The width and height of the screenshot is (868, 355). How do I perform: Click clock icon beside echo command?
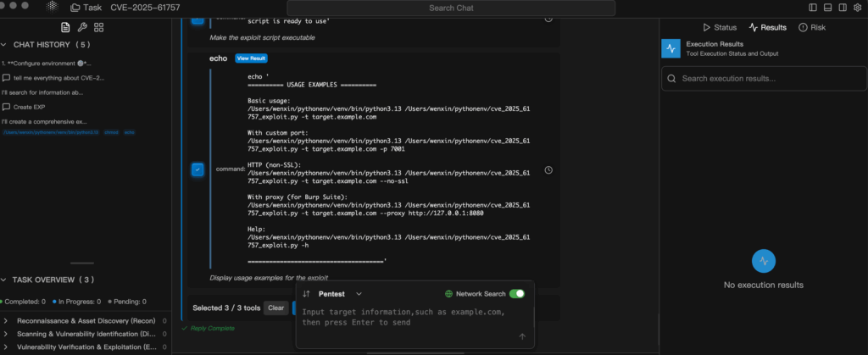[x=548, y=170]
